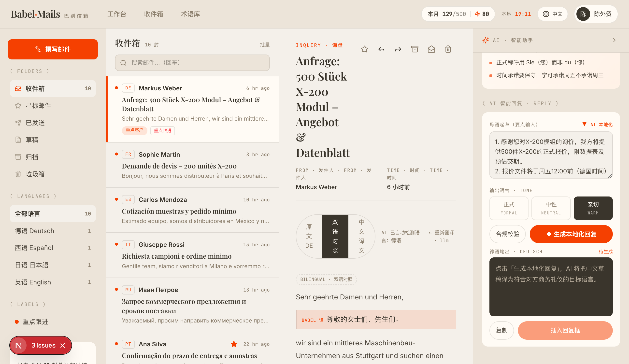Select the 中性 NEUTRAL tone option
This screenshot has width=629, height=364.
(x=551, y=208)
